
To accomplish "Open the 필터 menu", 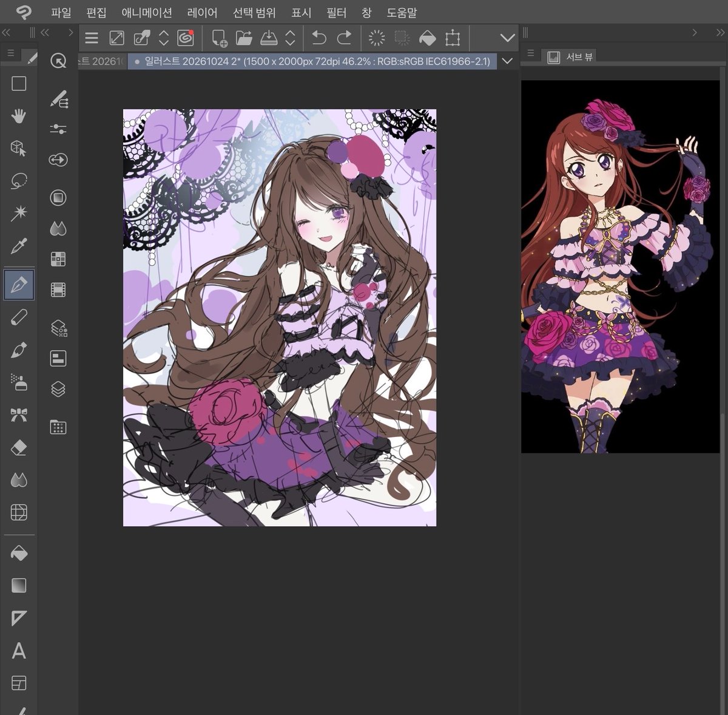I will pos(336,12).
